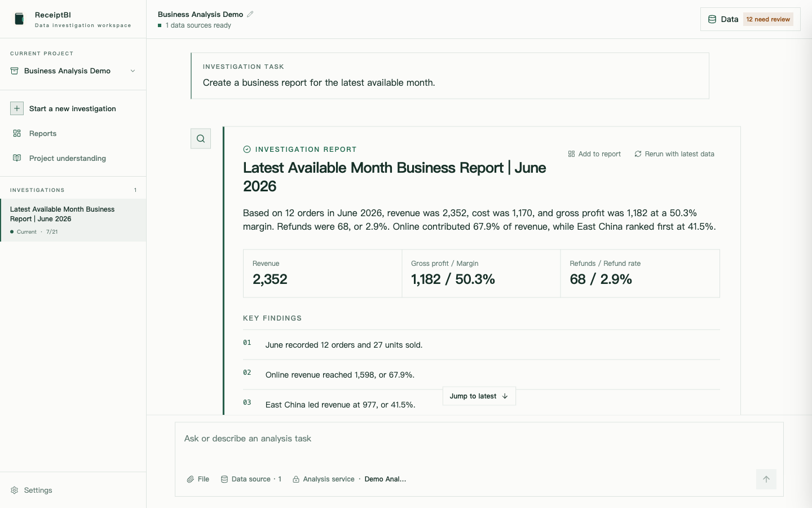The image size is (812, 508).
Task: Open the Data panel button
Action: point(750,19)
